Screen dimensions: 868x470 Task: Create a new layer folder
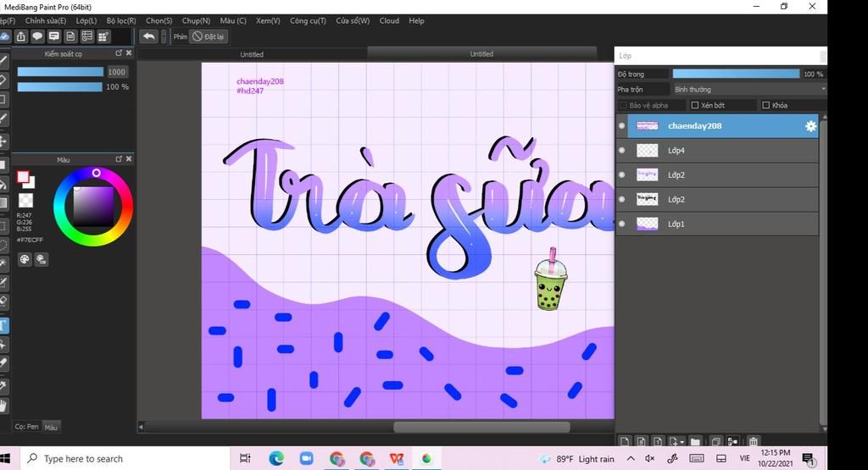(695, 442)
